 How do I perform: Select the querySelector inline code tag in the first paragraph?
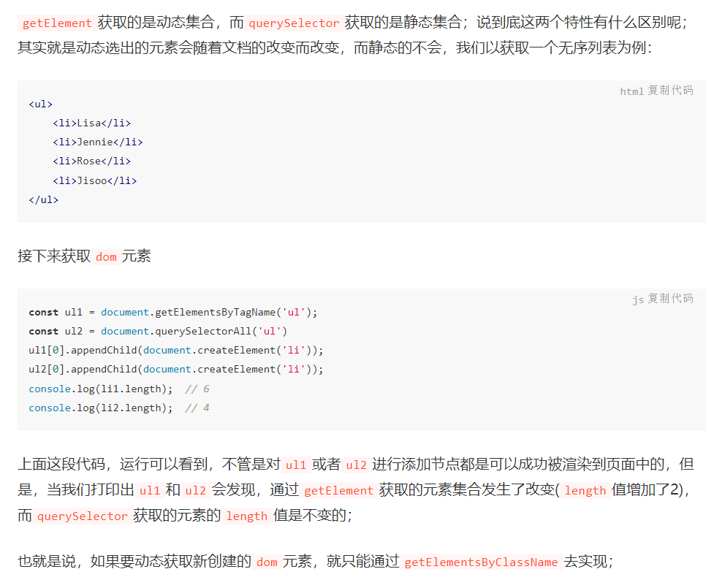tap(294, 23)
